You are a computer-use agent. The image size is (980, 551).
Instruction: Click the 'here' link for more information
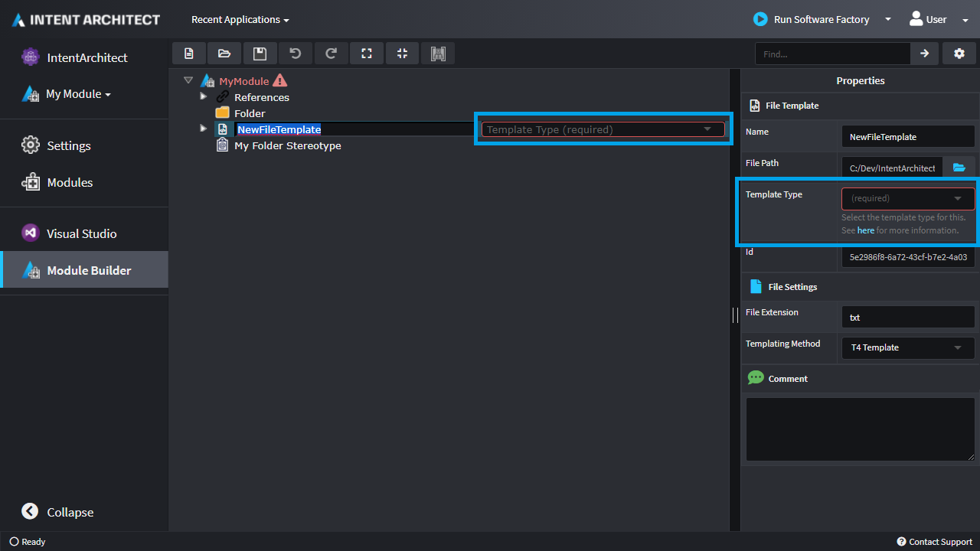coord(866,230)
